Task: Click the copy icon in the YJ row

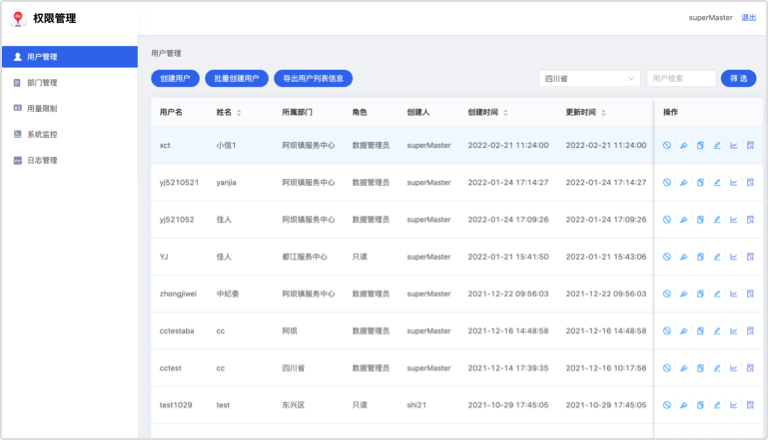Action: coord(700,257)
